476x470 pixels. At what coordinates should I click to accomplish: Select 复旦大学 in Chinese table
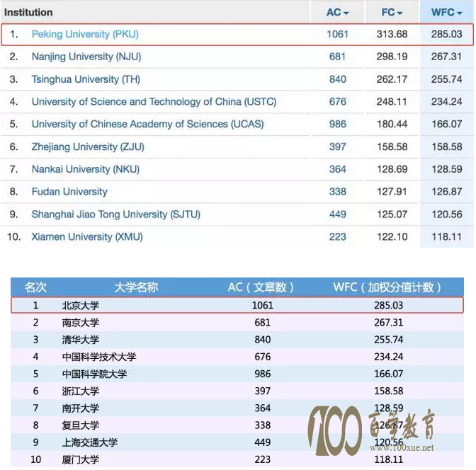click(81, 425)
